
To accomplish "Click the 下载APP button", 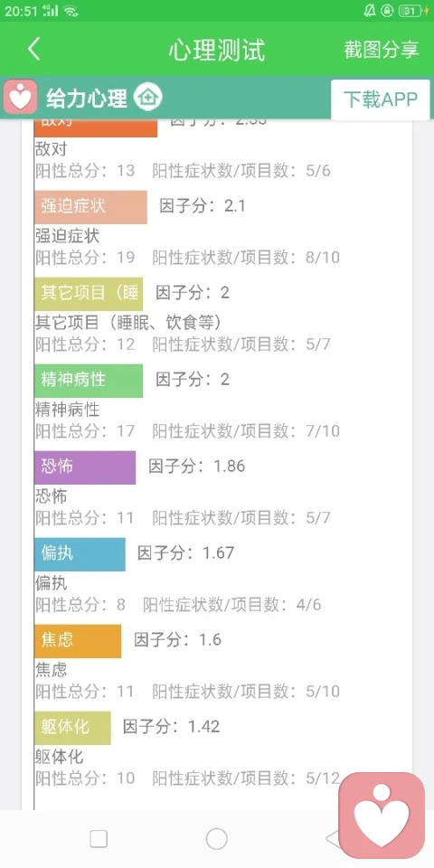I will 381,99.
